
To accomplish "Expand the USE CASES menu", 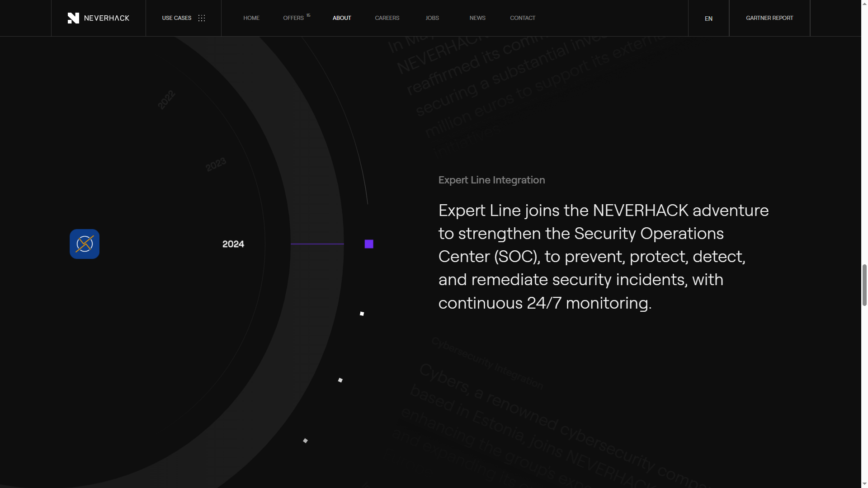I will (177, 18).
